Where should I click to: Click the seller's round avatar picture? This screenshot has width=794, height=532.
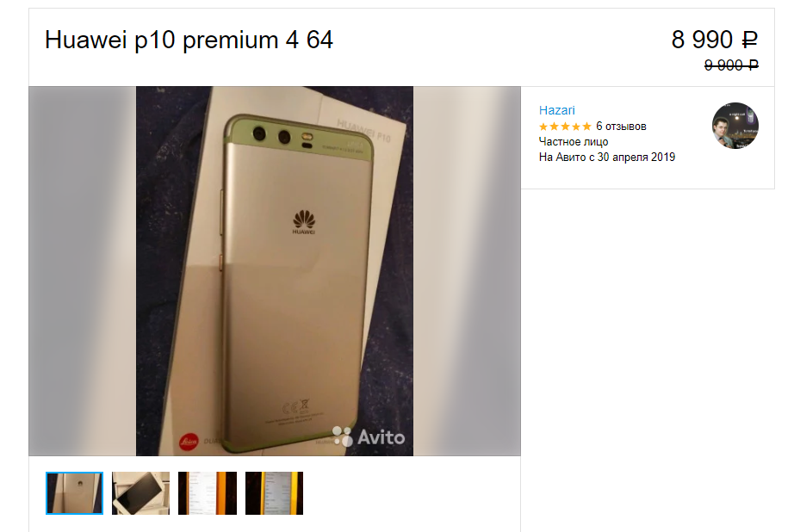(x=735, y=126)
